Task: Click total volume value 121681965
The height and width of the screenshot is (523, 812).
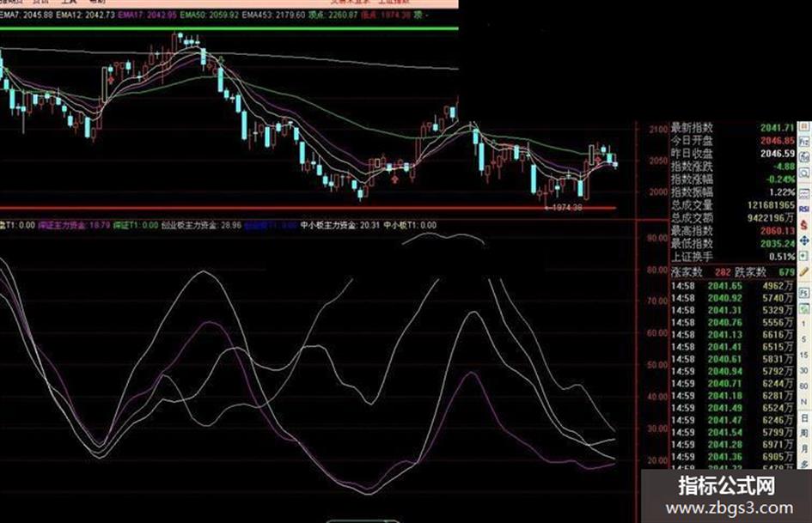Action: pyautogui.click(x=771, y=205)
